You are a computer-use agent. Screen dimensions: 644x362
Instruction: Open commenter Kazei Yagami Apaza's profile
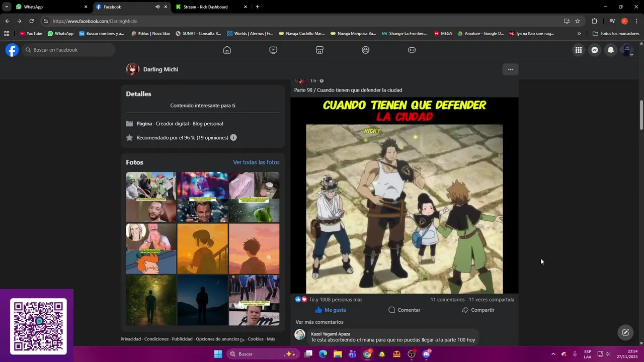coord(331,334)
